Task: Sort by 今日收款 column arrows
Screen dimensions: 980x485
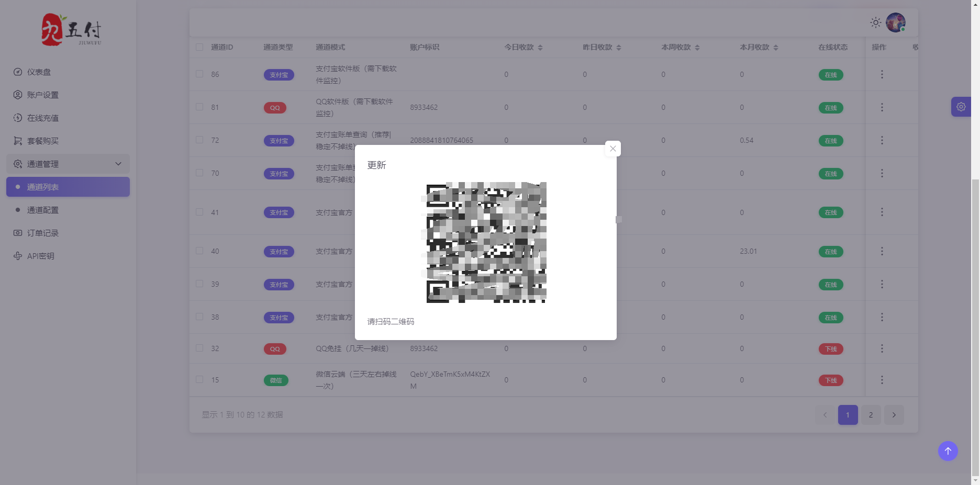Action: pyautogui.click(x=540, y=48)
